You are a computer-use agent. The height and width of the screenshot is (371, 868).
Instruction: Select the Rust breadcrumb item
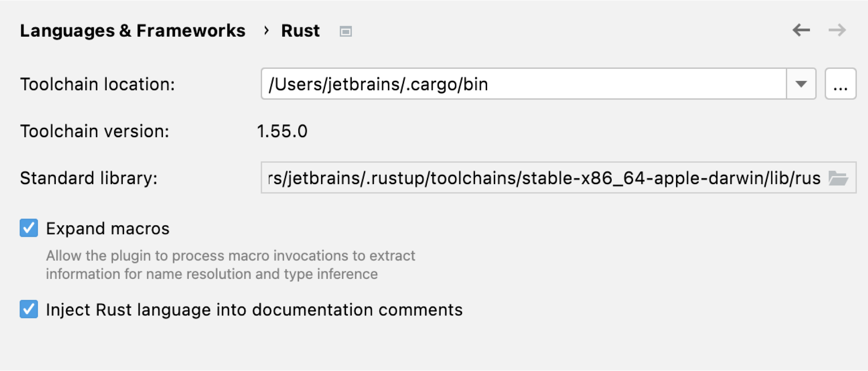point(300,30)
